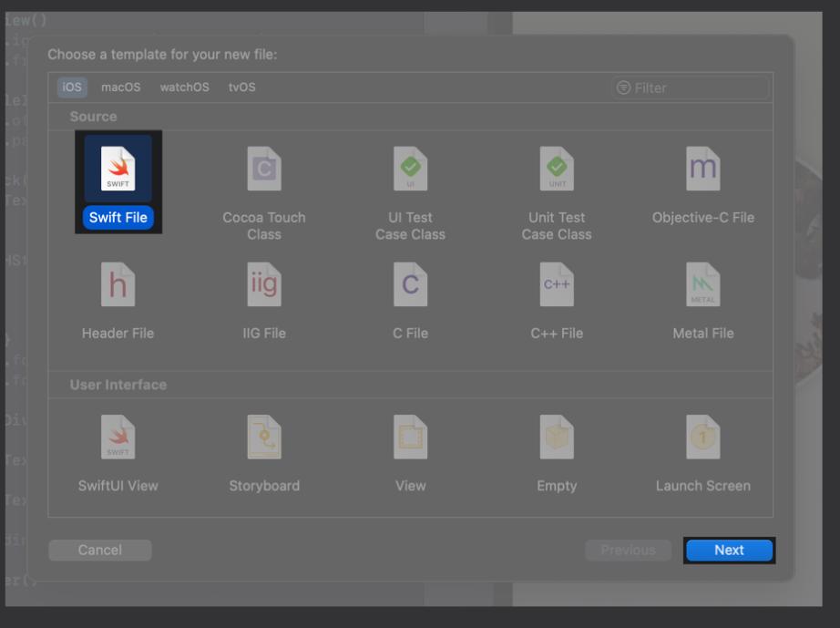Pick the Metal File template
Viewport: 840px width, 628px height.
[702, 301]
